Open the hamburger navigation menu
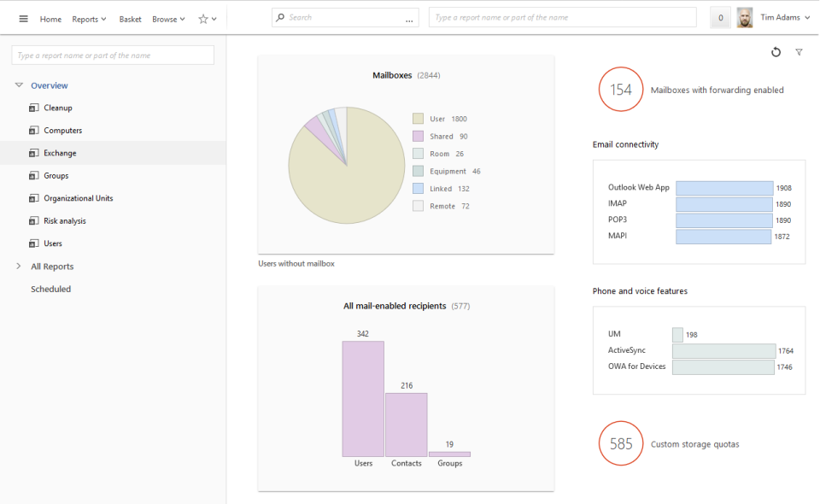The height and width of the screenshot is (504, 820). pos(23,18)
